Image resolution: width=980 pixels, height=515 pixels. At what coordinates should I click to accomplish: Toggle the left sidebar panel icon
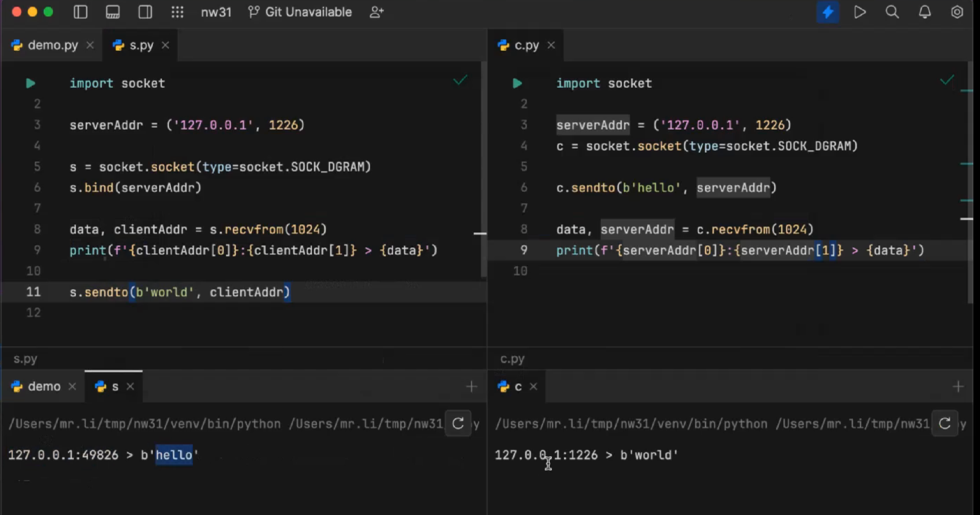point(81,12)
